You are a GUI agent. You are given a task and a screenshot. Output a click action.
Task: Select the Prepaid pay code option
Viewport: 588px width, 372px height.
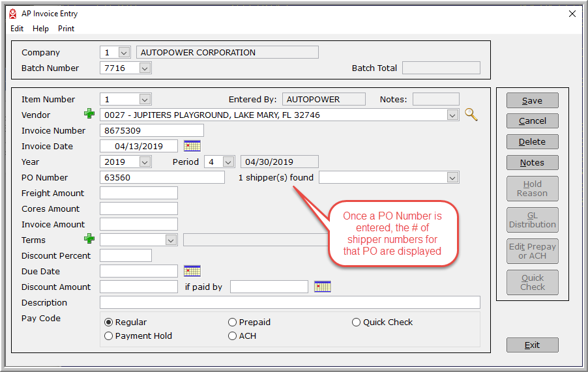(x=233, y=322)
